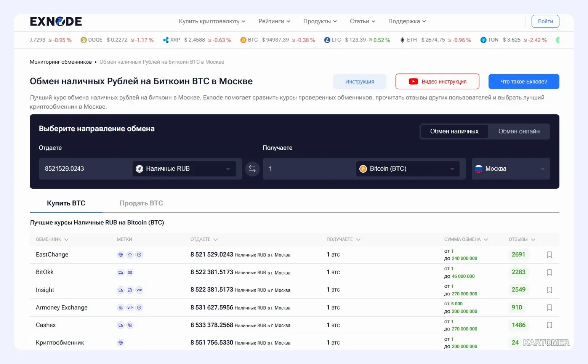The height and width of the screenshot is (364, 588).
Task: Open the Москва city dropdown
Action: point(511,169)
